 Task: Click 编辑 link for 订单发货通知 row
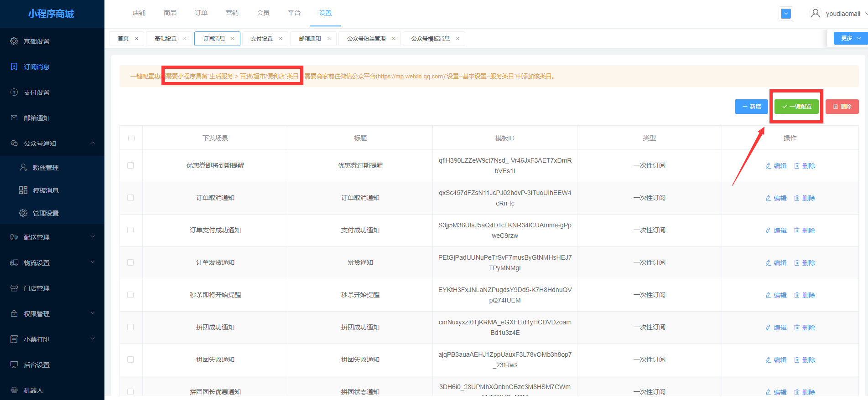776,263
